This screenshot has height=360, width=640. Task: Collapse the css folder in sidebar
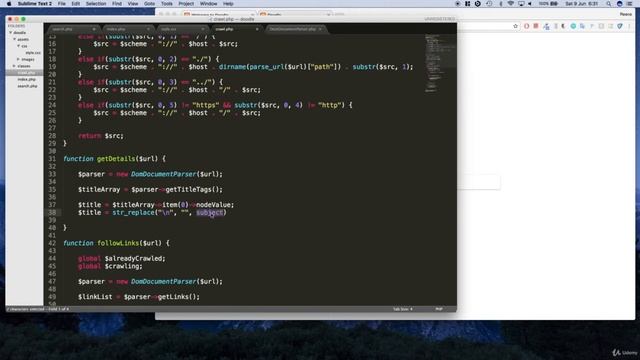[18, 46]
